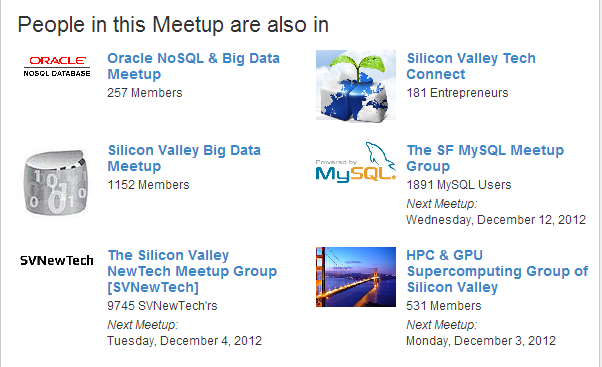Click the SVNewTech text logo
Image resolution: width=602 pixels, height=367 pixels.
click(x=57, y=261)
